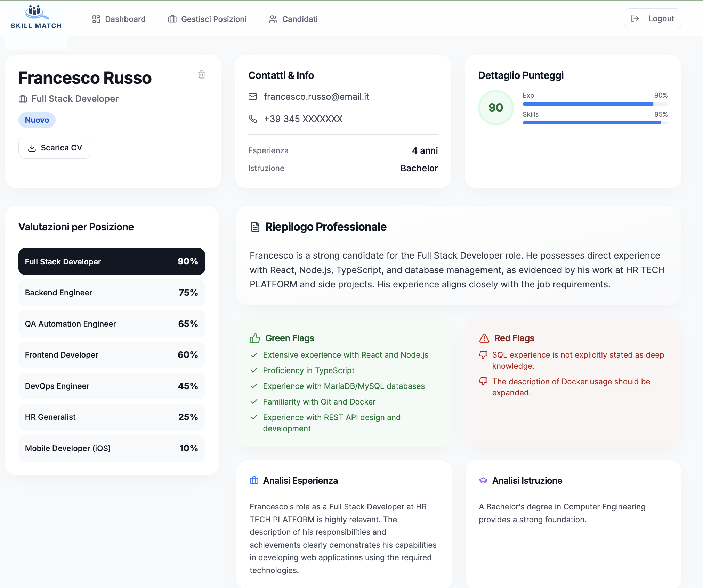Viewport: 703px width, 588px height.
Task: Click the 'Valutazioni per Posizione' heading
Action: [76, 227]
